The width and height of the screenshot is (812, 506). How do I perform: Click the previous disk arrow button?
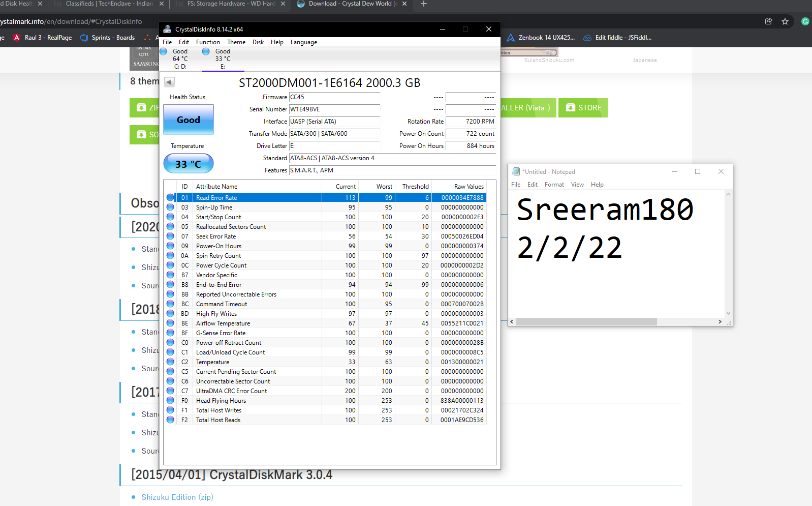(170, 82)
